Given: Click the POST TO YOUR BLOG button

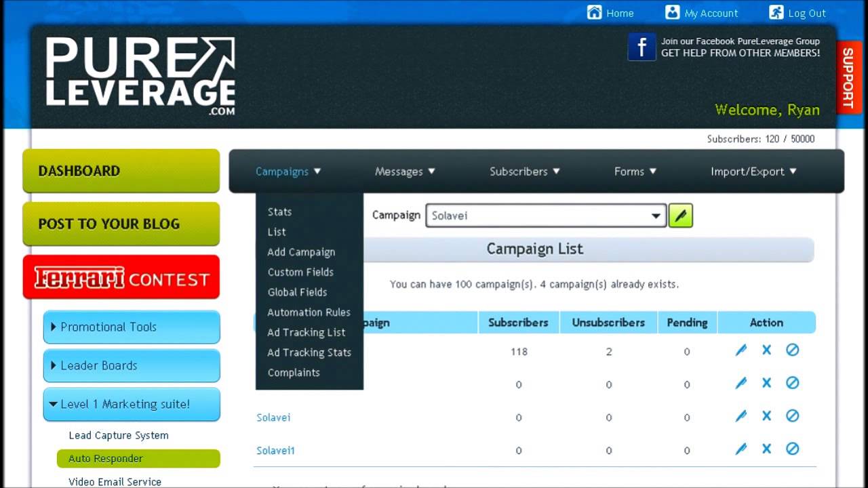Looking at the screenshot, I should [x=121, y=224].
